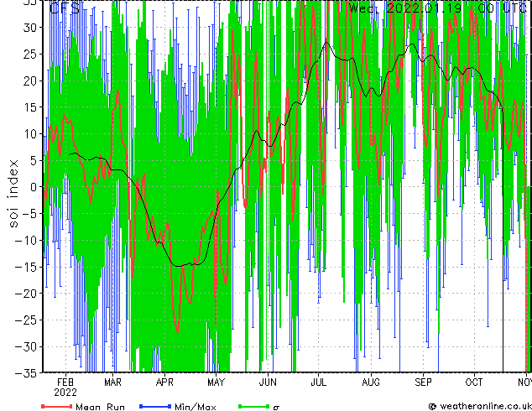This screenshot has height=411, width=532.
Task: Click the -20 value on y-axis
Action: pyautogui.click(x=26, y=294)
